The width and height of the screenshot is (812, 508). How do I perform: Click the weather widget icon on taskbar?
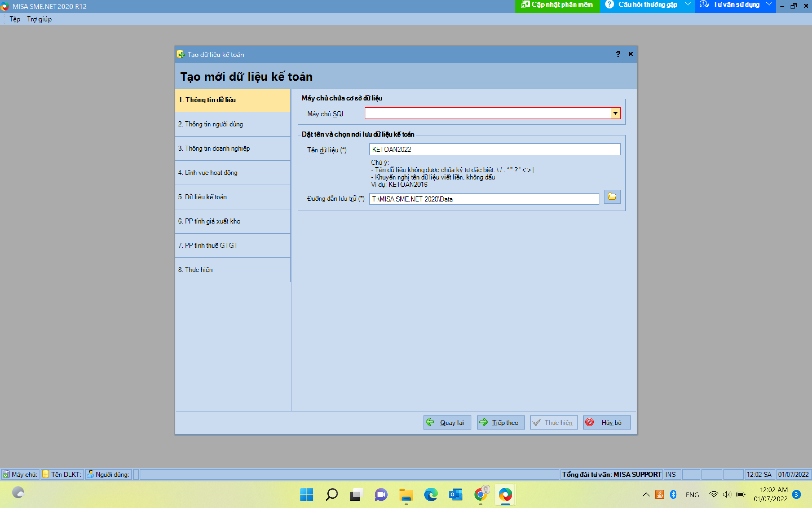pos(18,493)
